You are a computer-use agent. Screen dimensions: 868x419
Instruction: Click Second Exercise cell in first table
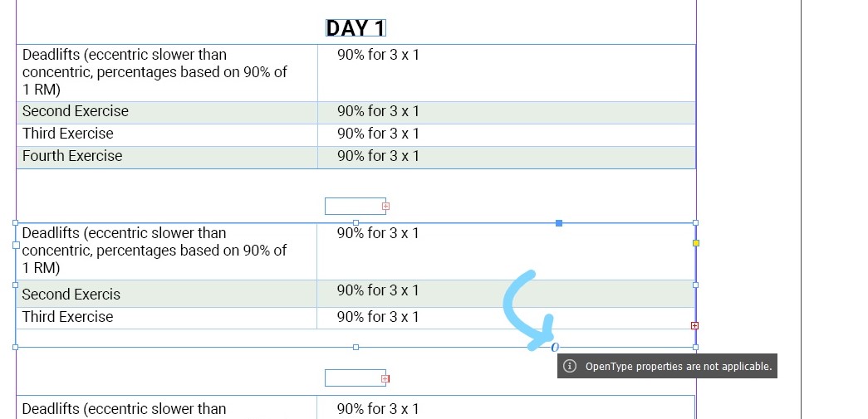tap(167, 113)
